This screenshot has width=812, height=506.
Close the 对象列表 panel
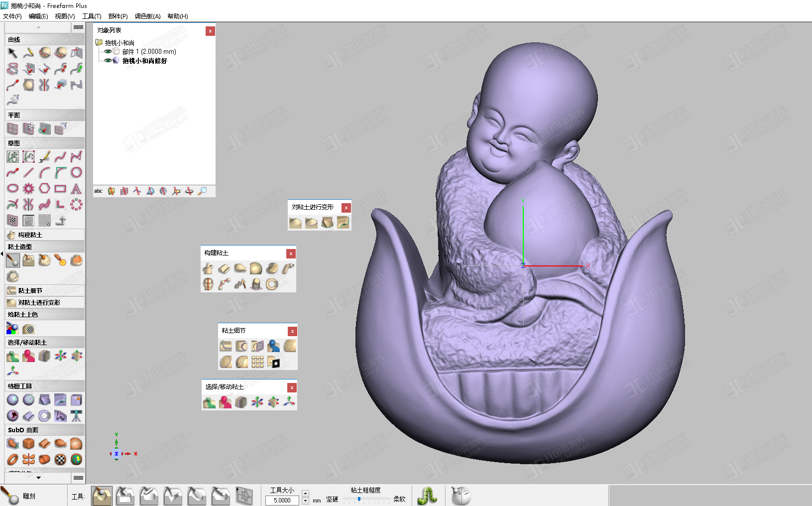tap(210, 31)
